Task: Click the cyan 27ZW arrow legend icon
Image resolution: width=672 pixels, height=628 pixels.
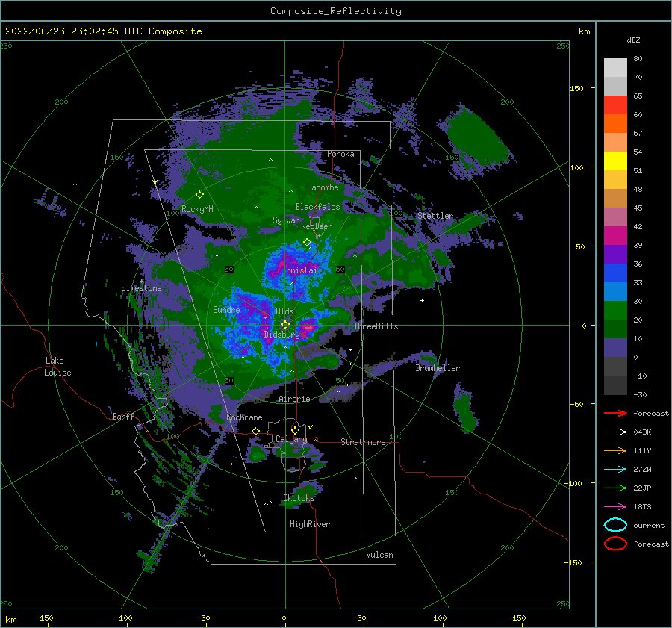Action: click(x=615, y=470)
